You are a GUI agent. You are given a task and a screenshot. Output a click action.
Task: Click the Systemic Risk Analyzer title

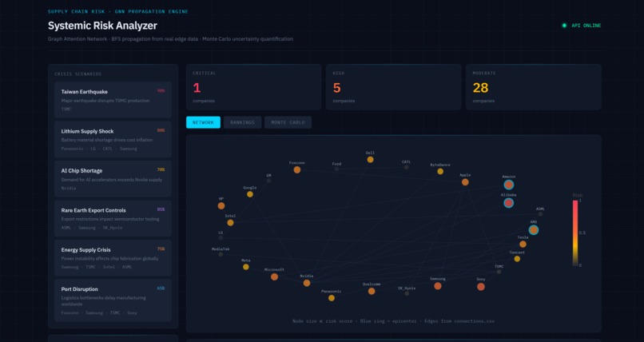(102, 26)
